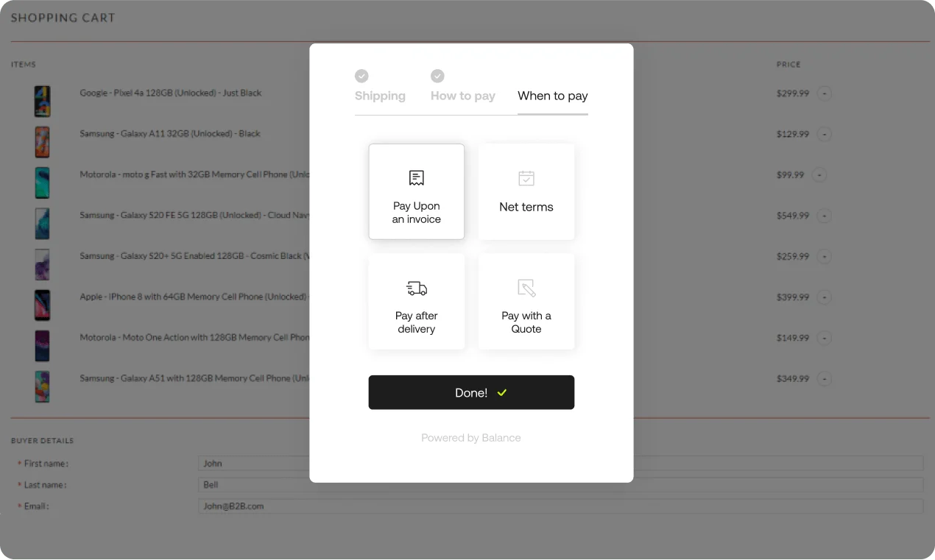Viewport: 935px width, 560px height.
Task: Open the Motorola moto g Fast thumbnail
Action: 43,182
